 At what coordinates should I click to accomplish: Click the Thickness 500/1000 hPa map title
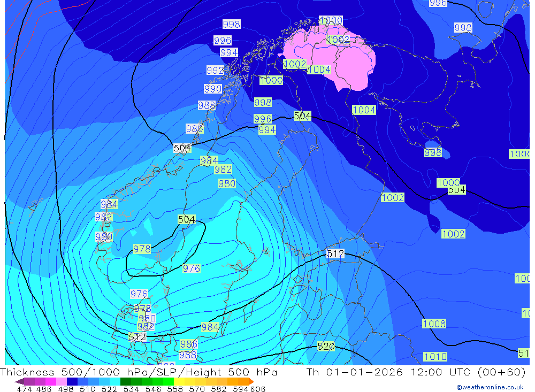(139, 372)
